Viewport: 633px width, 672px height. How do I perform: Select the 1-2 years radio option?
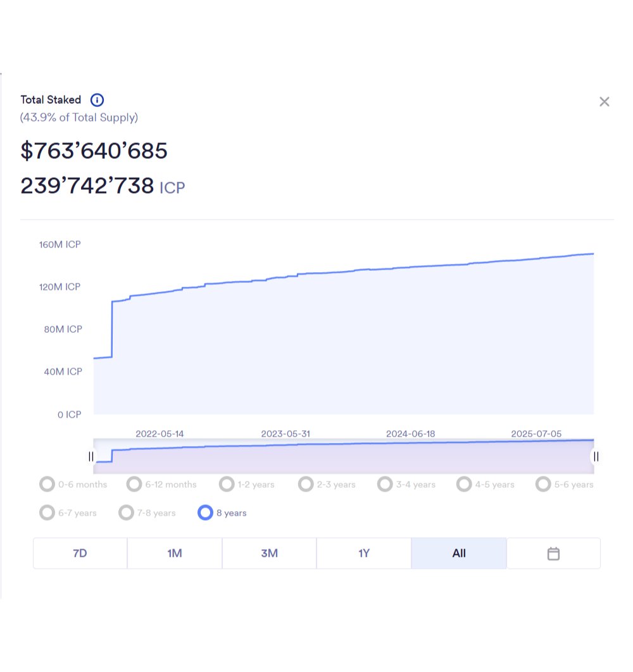(x=227, y=485)
